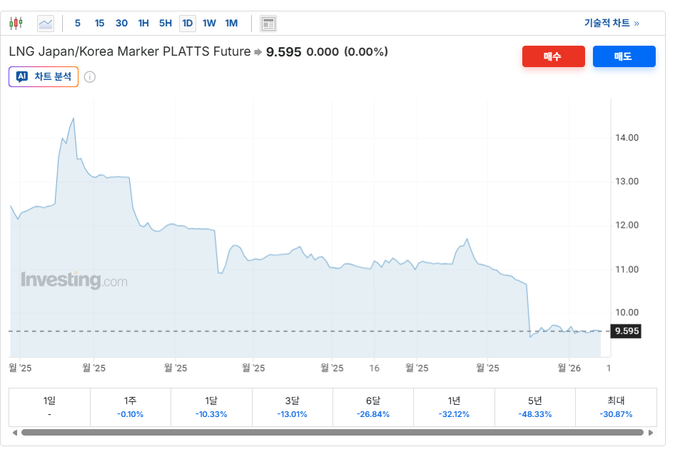Image resolution: width=680 pixels, height=457 pixels.
Task: Switch interval to 1W
Action: pos(209,23)
